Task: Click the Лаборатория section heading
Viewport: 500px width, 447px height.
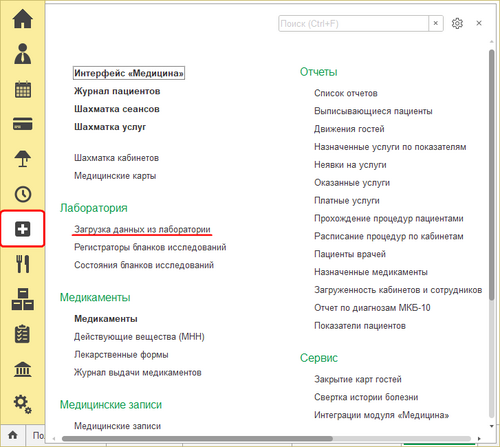Action: click(x=94, y=208)
